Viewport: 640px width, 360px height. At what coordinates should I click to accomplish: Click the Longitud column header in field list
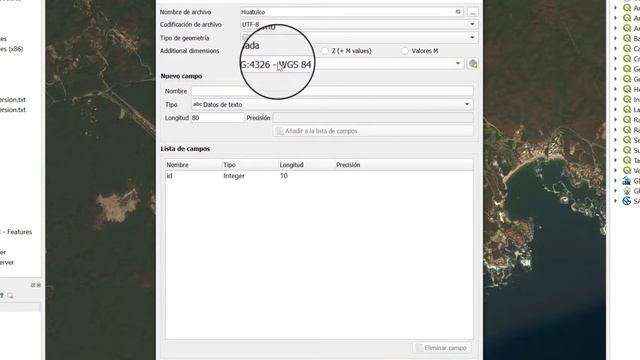tap(291, 165)
